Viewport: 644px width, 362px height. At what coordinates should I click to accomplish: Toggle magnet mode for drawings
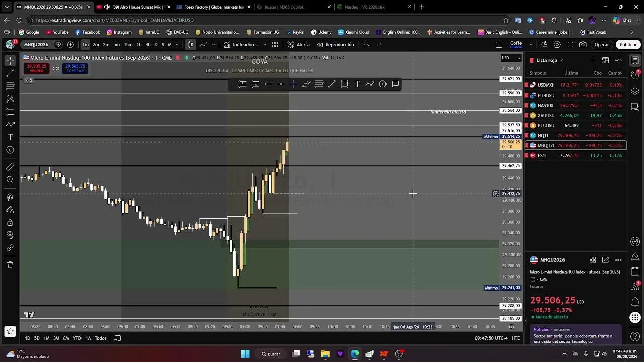(10, 197)
